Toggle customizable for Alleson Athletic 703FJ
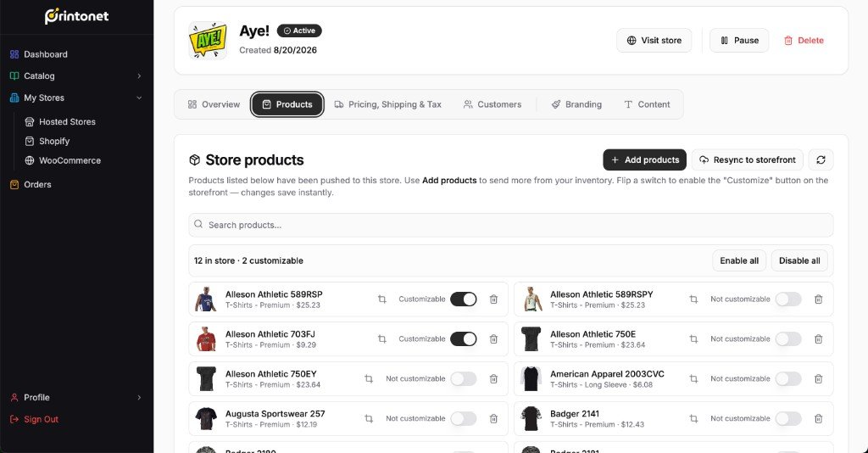868x453 pixels. click(x=464, y=339)
